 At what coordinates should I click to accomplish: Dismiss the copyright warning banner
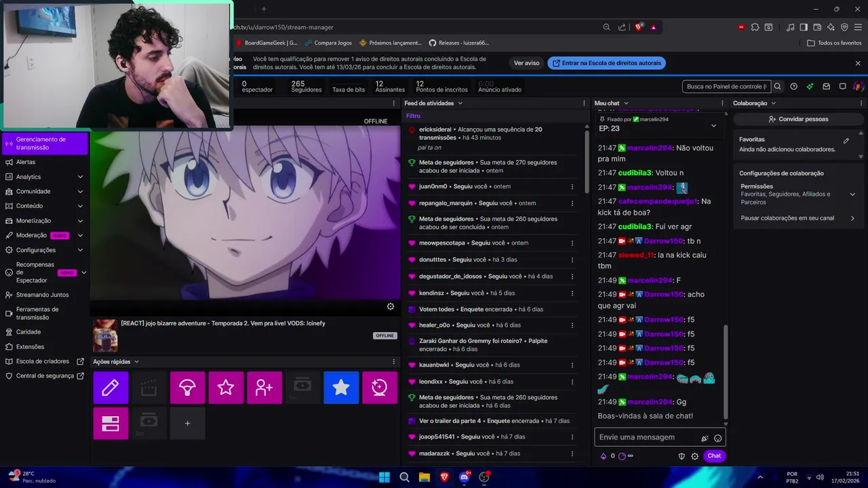click(858, 63)
